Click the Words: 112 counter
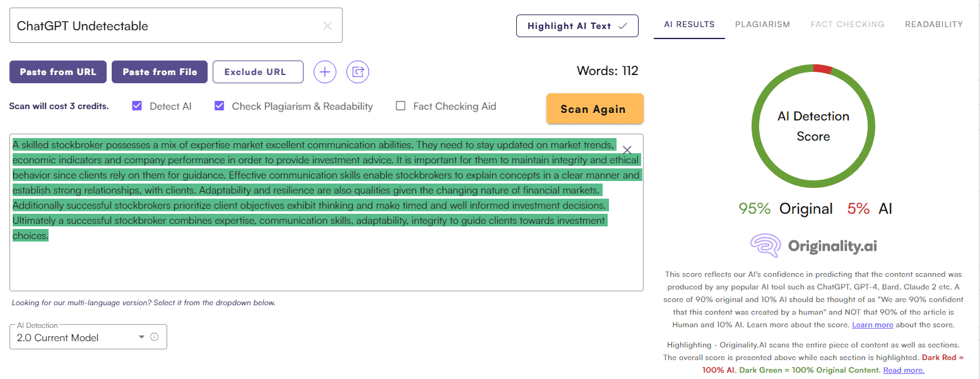Screen dimensions: 980x379 (x=608, y=71)
